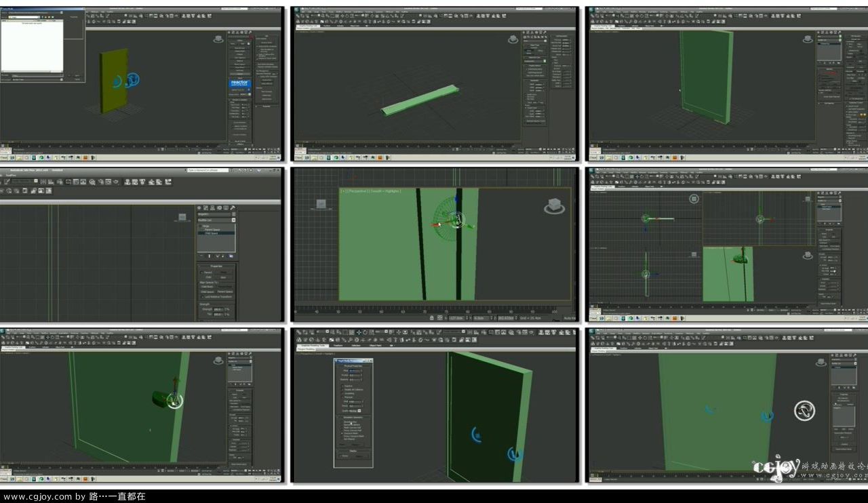This screenshot has height=503, width=868.
Task: Click the reactor logo button in the olive door frame
Action: [x=240, y=83]
